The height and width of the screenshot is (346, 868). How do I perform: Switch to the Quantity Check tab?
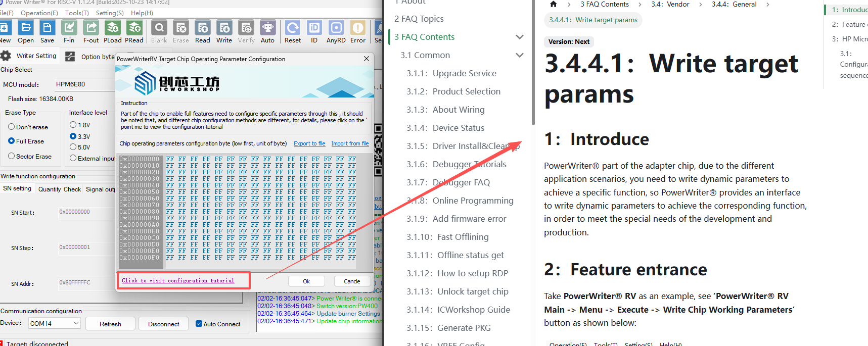click(59, 189)
